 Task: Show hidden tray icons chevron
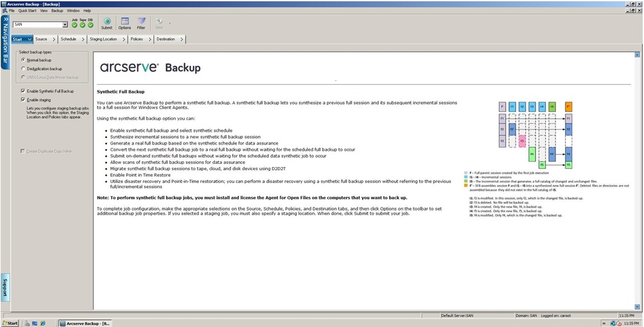tap(605, 324)
